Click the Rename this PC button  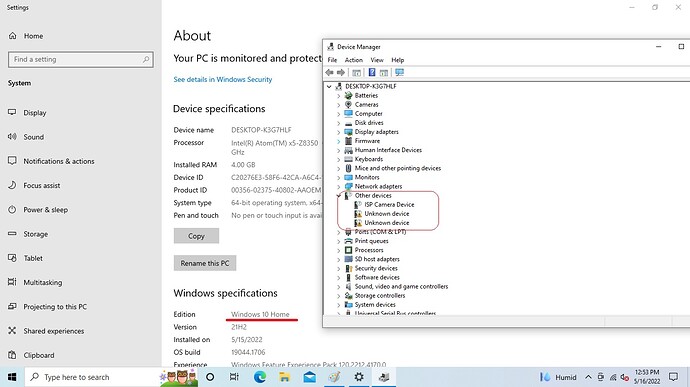205,263
